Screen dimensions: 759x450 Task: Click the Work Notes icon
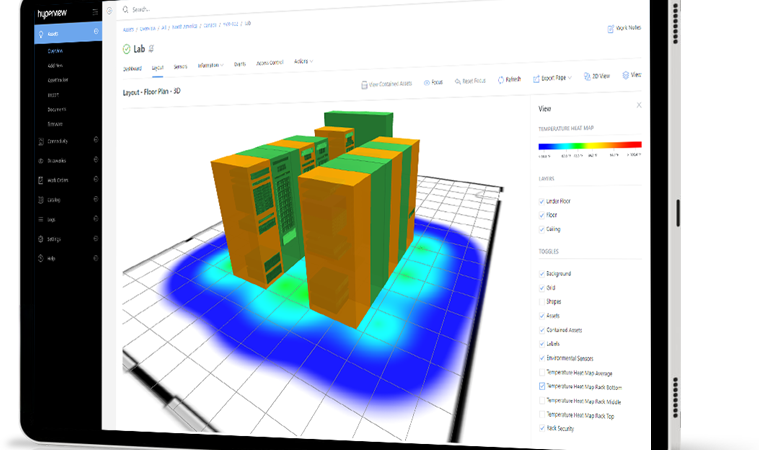(608, 29)
